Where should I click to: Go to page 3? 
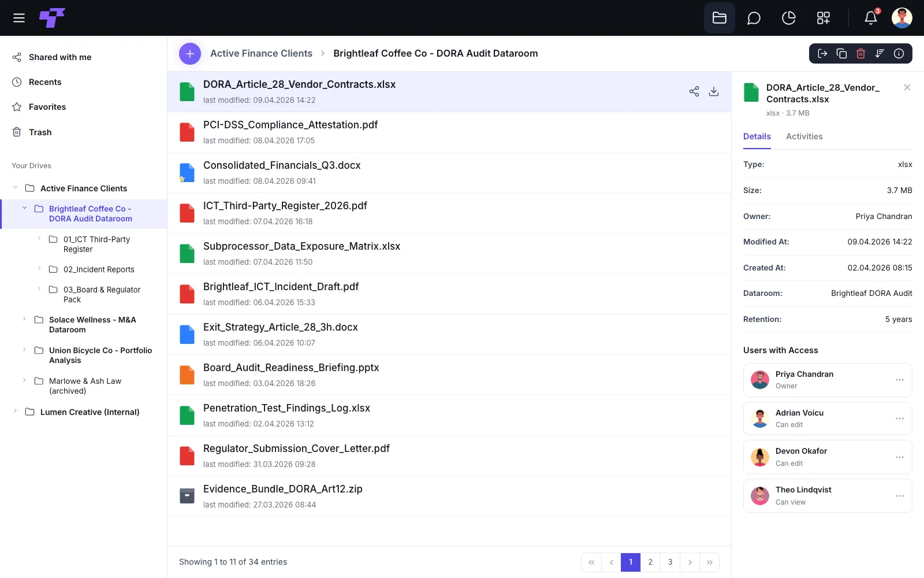tap(670, 562)
